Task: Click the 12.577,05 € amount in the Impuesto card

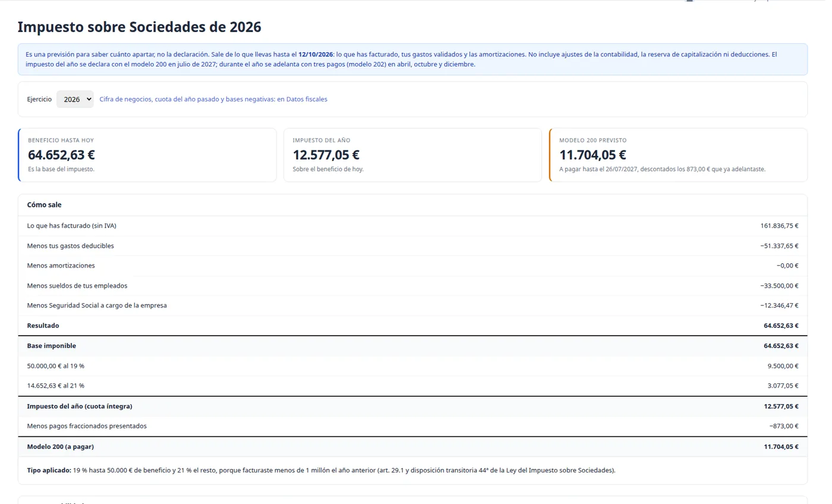Action: pyautogui.click(x=326, y=155)
